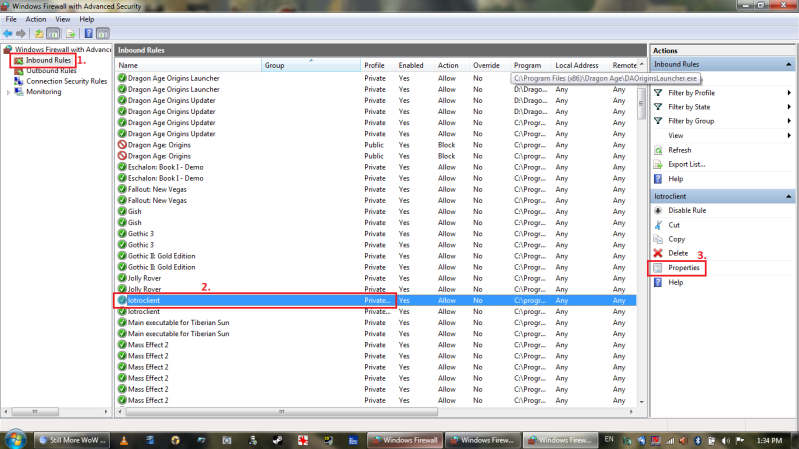Sort rules by the Profile column header
Viewport: 799px width, 449px height.
[378, 65]
